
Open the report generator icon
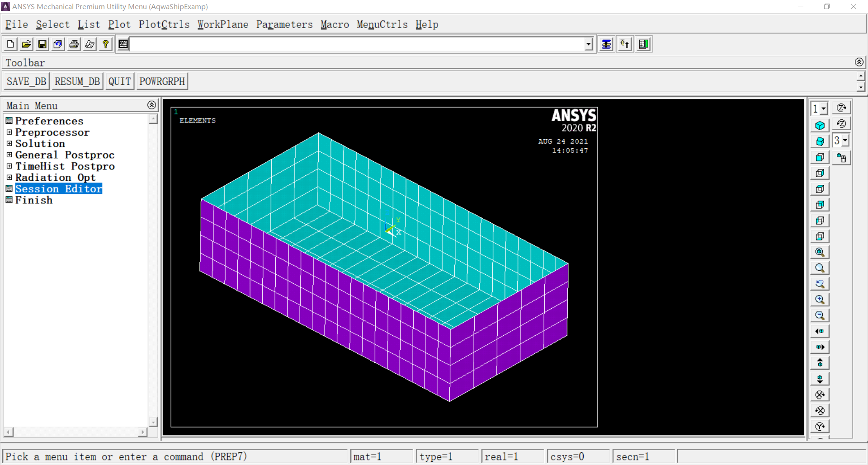point(90,44)
